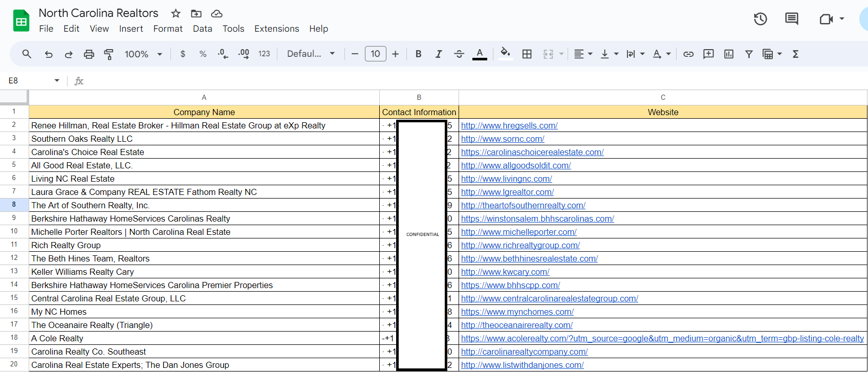Open the carolinaschoicerealestate.com link
Viewport: 868px width, 372px height.
pyautogui.click(x=532, y=152)
